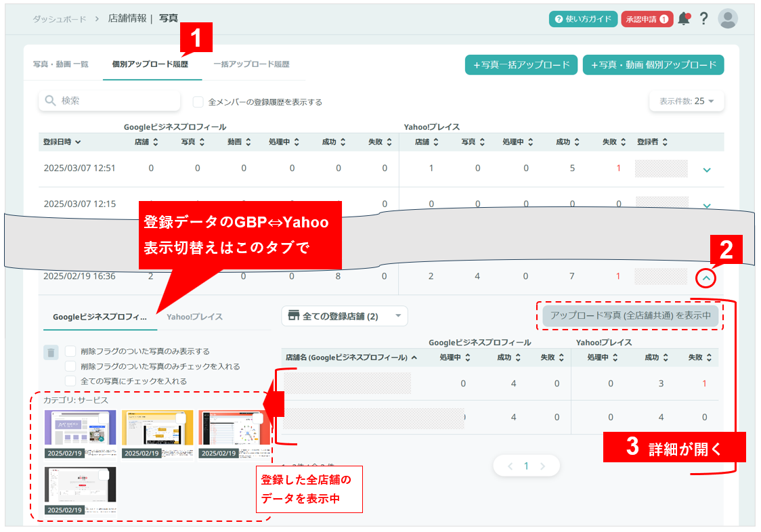This screenshot has width=761, height=532.
Task: Click アップロード写真 (全店舗共通) を表示中 button
Action: pos(630,315)
